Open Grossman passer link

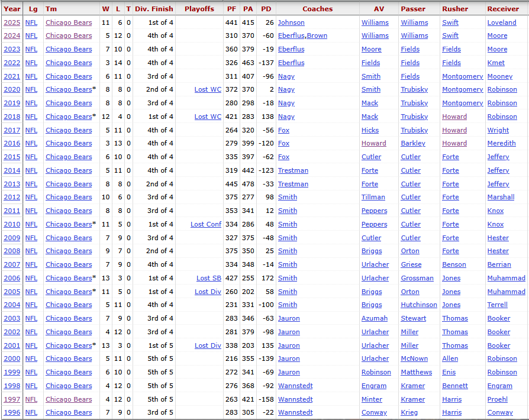pos(417,278)
